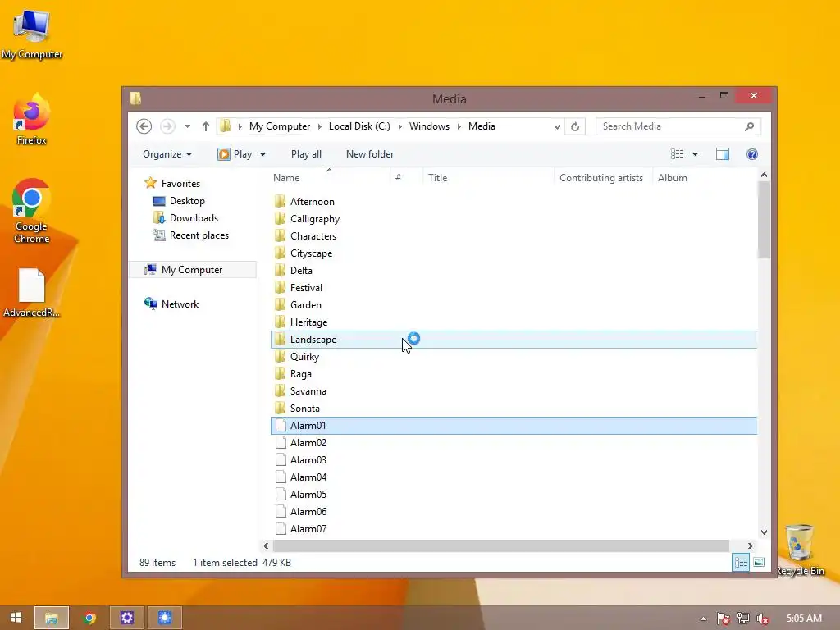The height and width of the screenshot is (630, 840).
Task: Click Windows in the address path
Action: click(x=429, y=126)
